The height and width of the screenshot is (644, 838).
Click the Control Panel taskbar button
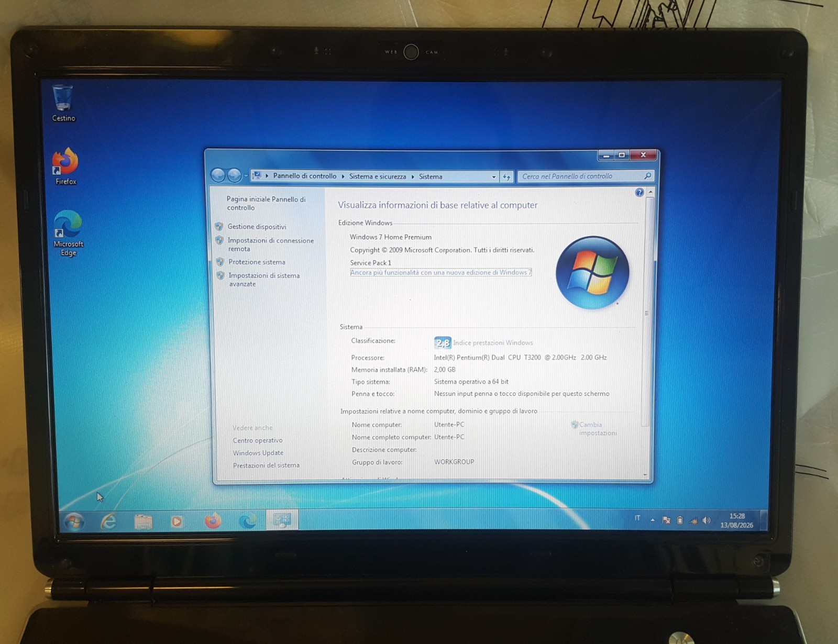pos(282,519)
